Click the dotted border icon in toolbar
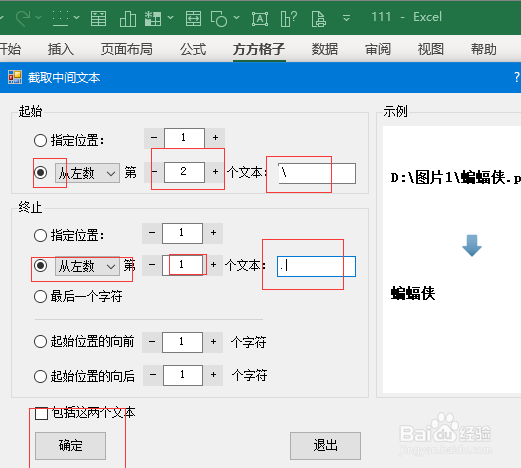Image resolution: width=521 pixels, height=468 pixels. pos(60,18)
